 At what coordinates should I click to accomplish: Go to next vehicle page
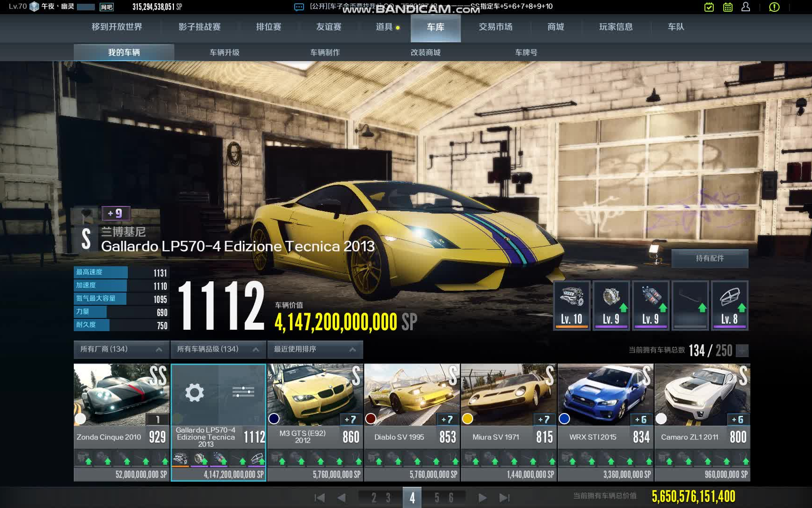pos(482,498)
